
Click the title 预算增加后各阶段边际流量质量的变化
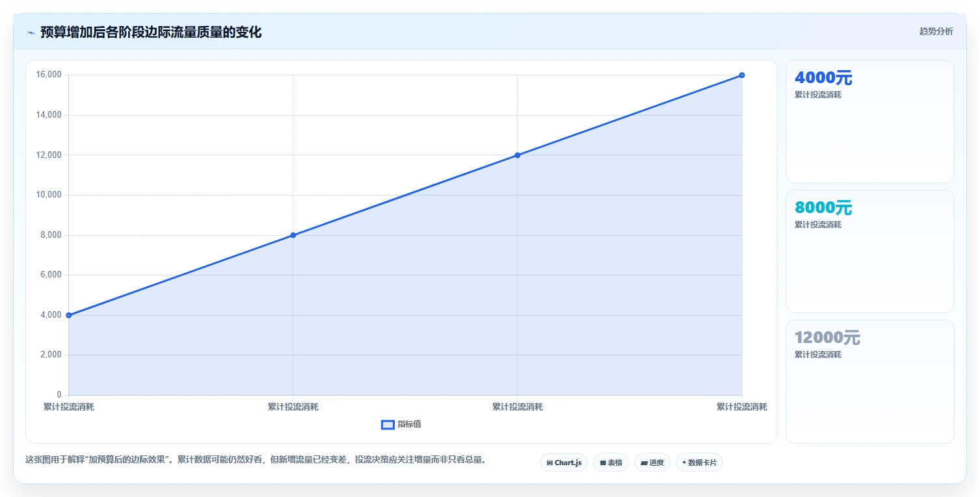[x=151, y=32]
